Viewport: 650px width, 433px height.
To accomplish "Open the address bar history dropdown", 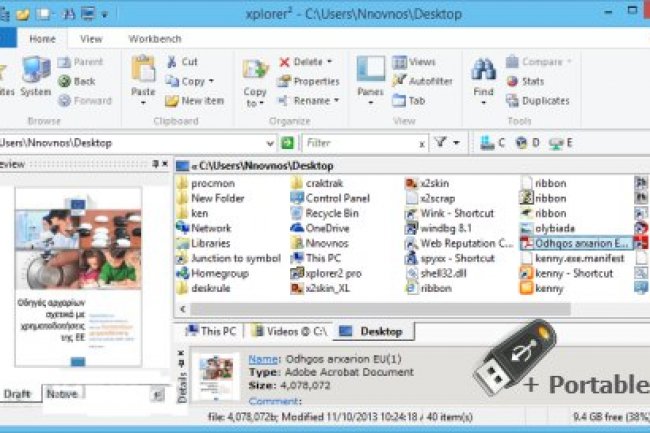I will [270, 143].
